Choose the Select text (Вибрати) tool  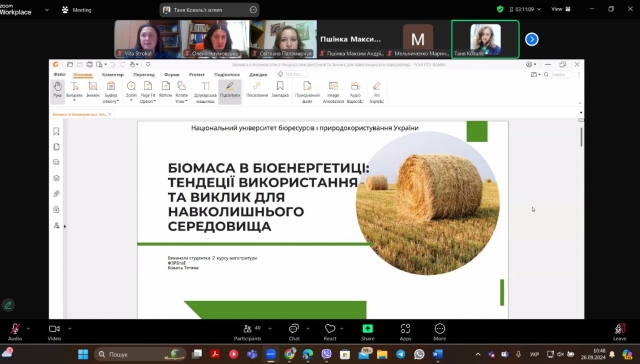point(74,91)
